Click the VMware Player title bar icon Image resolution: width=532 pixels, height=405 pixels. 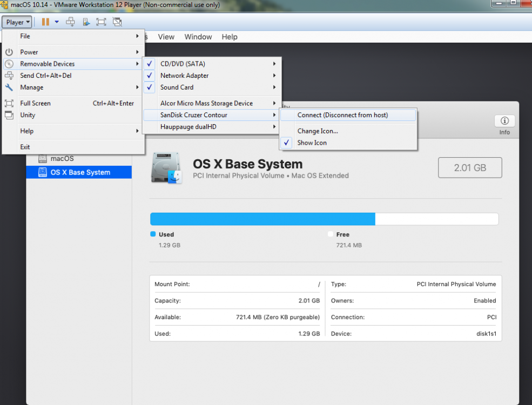click(4, 5)
